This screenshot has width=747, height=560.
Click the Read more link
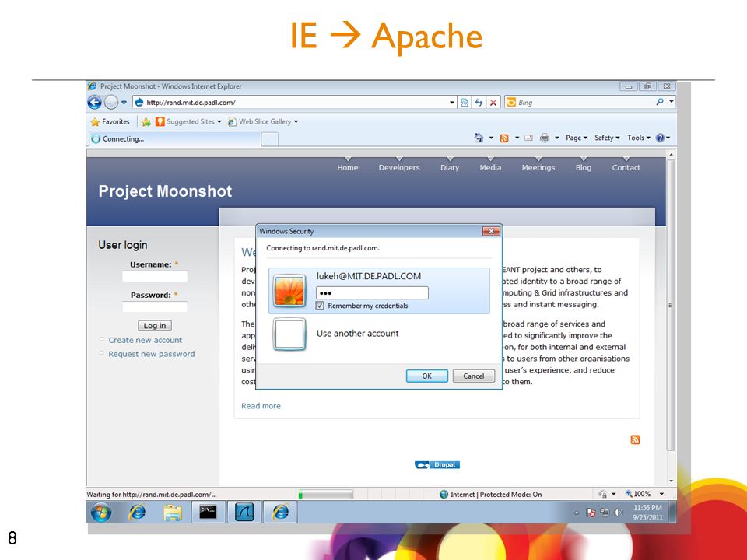click(x=261, y=406)
